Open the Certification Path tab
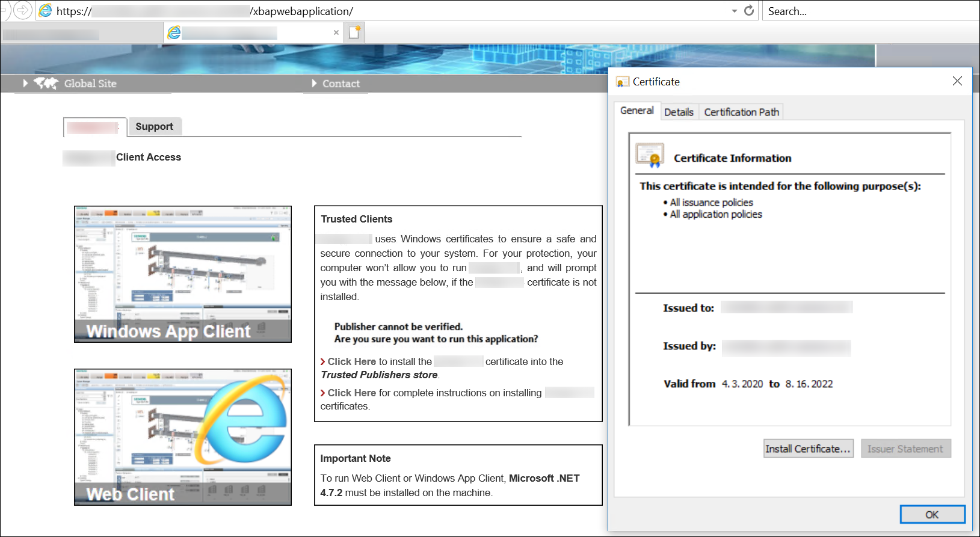The image size is (980, 537). click(741, 112)
